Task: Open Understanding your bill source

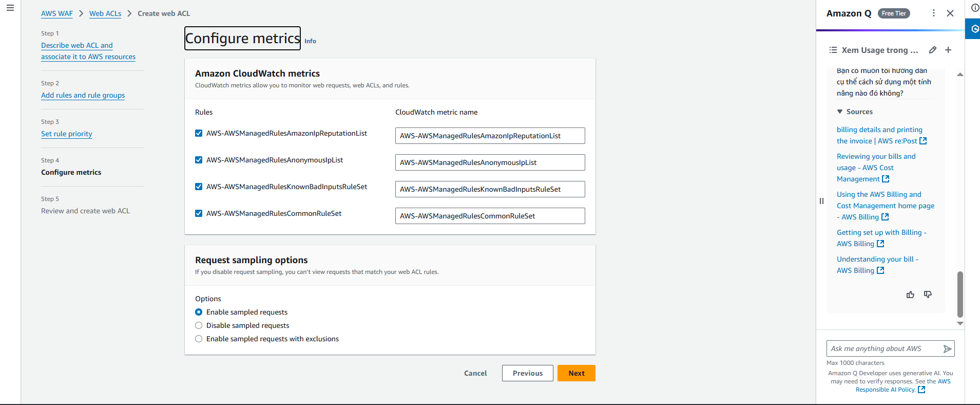Action: (877, 265)
